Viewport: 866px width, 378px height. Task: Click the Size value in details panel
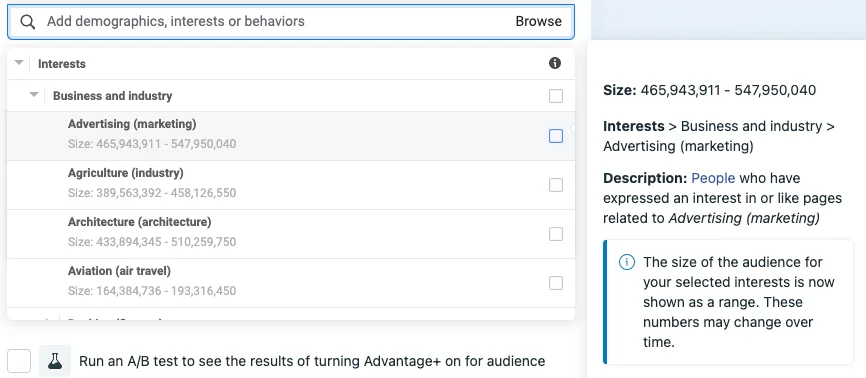tap(728, 90)
